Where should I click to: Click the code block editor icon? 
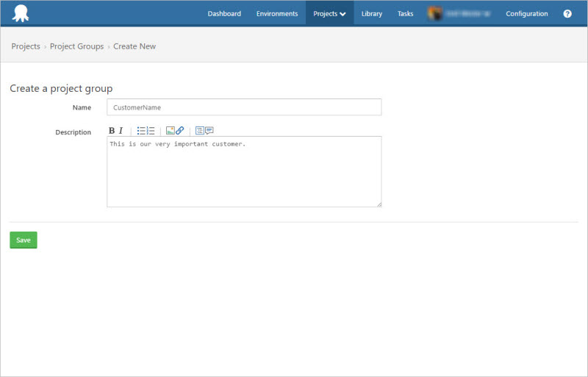coord(199,131)
